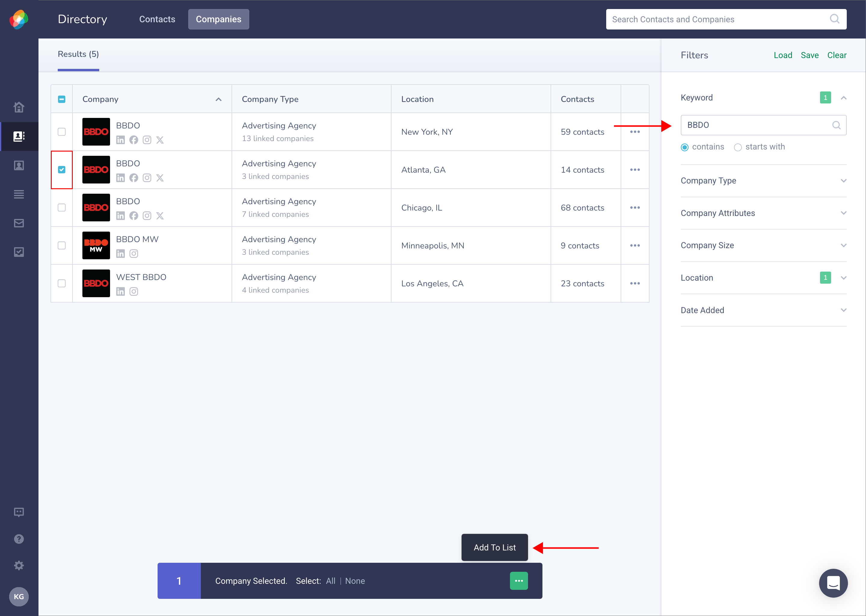Open Instagram for BBDO Chicago
This screenshot has width=866, height=616.
click(x=147, y=216)
